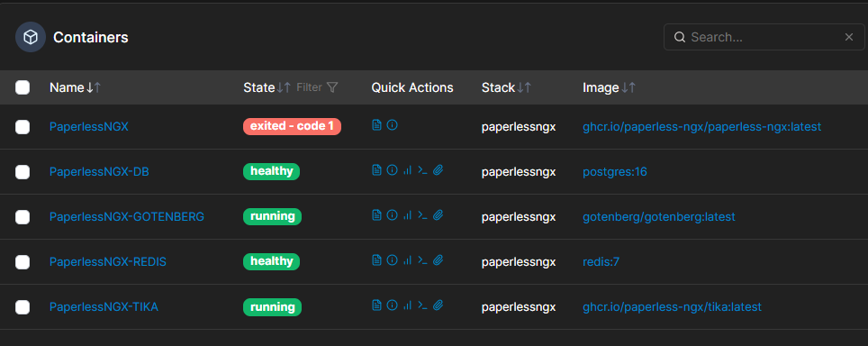Click the Containers cube icon
Screen dimensions: 868x346
pos(31,37)
